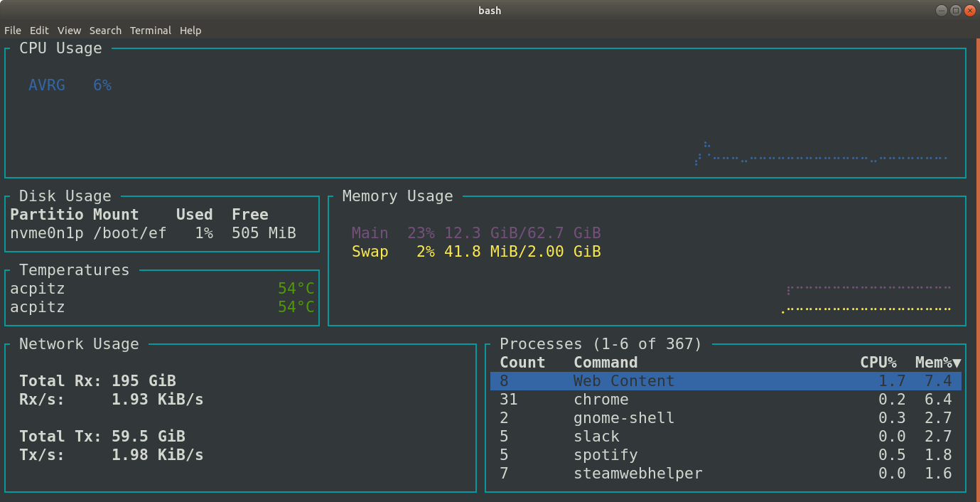The image size is (980, 502).
Task: Select the steamwebhelper process row
Action: click(637, 473)
